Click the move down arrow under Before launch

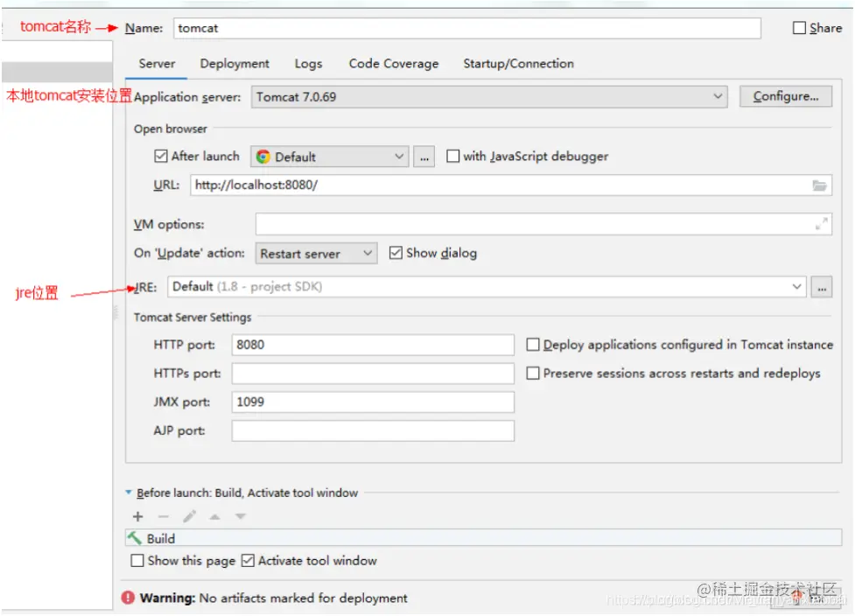[241, 516]
